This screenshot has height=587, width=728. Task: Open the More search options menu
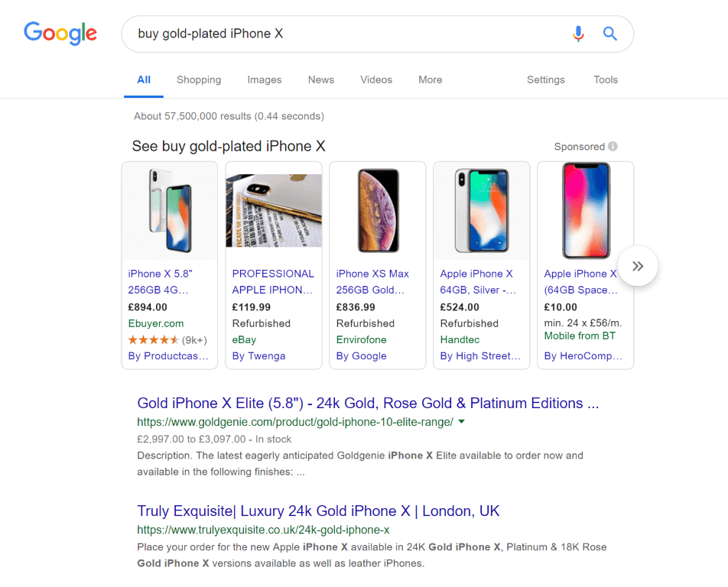click(430, 79)
